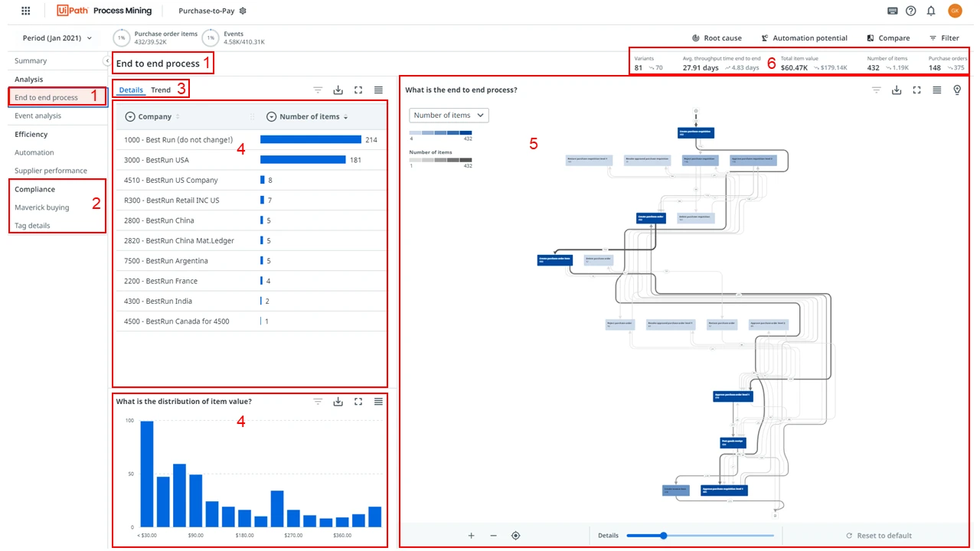Screen dimensions: 980x551
Task: Open Supplier performance page
Action: (x=51, y=171)
